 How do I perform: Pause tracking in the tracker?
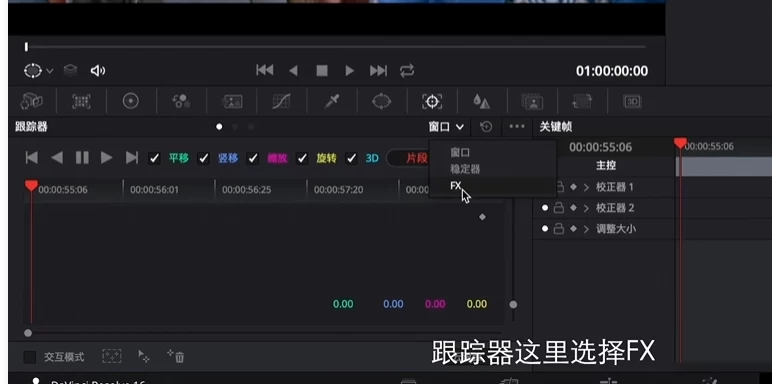(x=82, y=158)
